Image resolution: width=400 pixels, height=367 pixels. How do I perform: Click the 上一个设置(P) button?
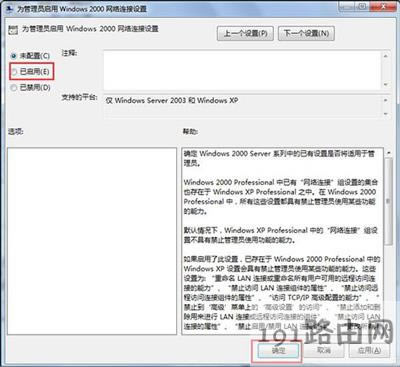tap(245, 33)
